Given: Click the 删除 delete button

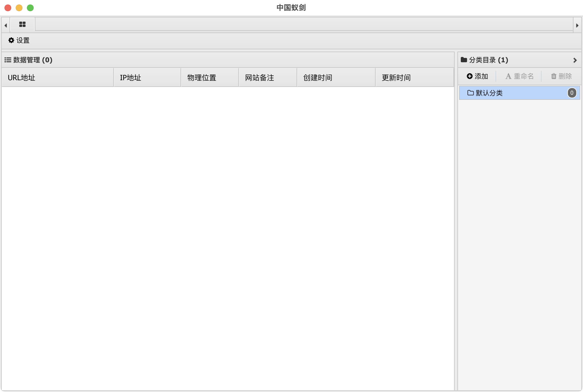Looking at the screenshot, I should pyautogui.click(x=561, y=76).
